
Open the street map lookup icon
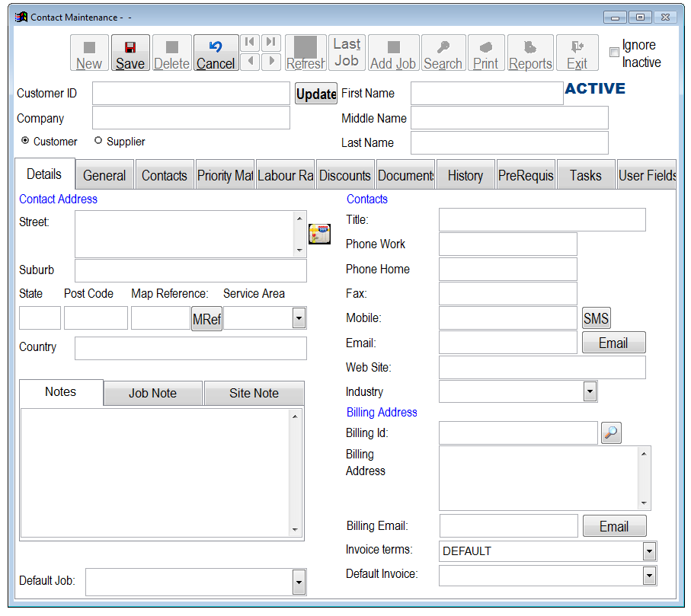(x=319, y=234)
